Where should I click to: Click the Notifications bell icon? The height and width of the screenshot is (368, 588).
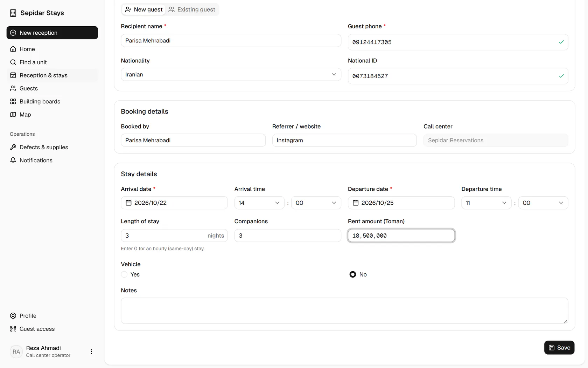pyautogui.click(x=13, y=160)
